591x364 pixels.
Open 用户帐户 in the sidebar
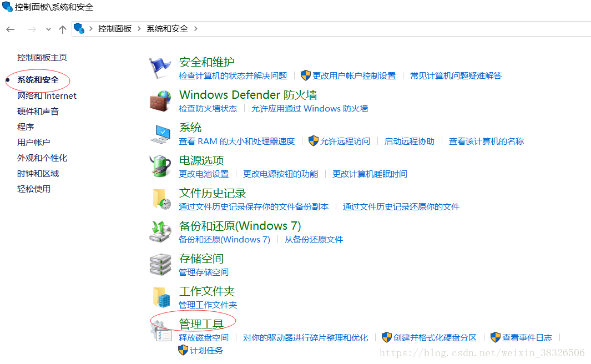pyautogui.click(x=33, y=142)
